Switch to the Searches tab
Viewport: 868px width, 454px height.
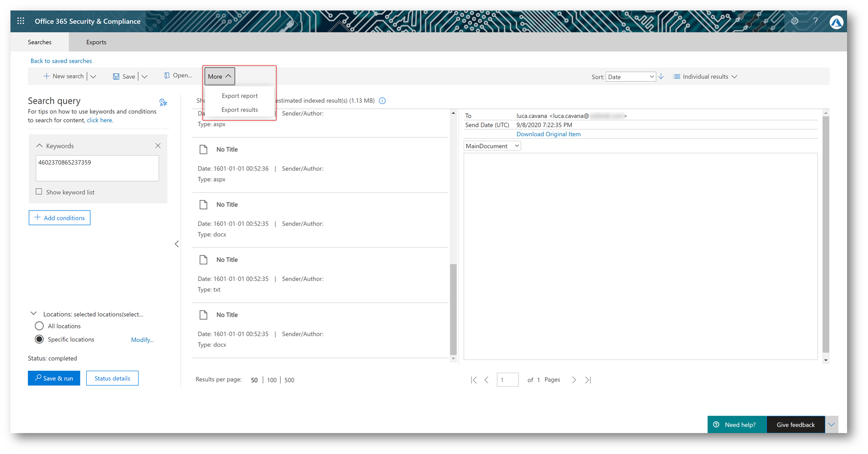coord(39,42)
